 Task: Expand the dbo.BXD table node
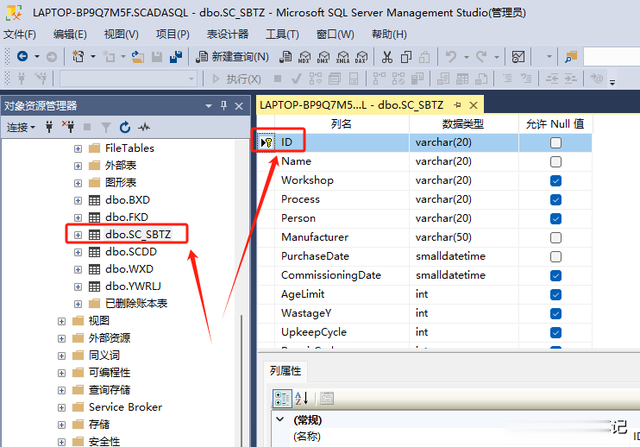78,200
